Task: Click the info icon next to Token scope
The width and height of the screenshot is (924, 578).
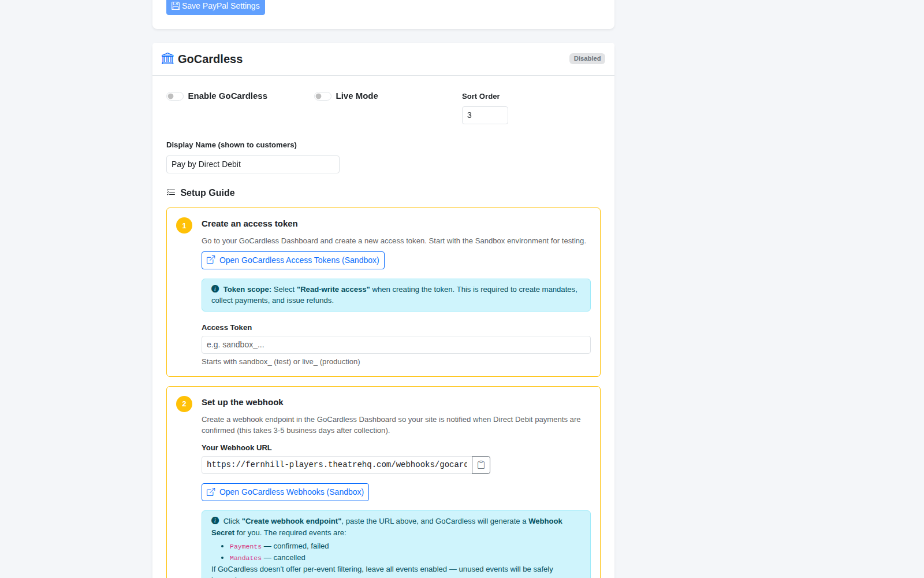Action: point(215,289)
